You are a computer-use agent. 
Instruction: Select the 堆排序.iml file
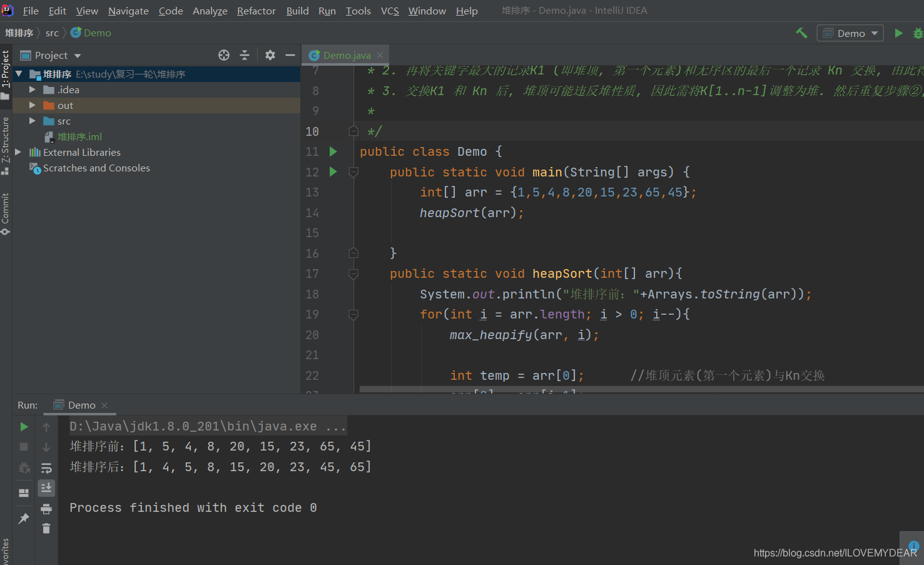(x=79, y=136)
